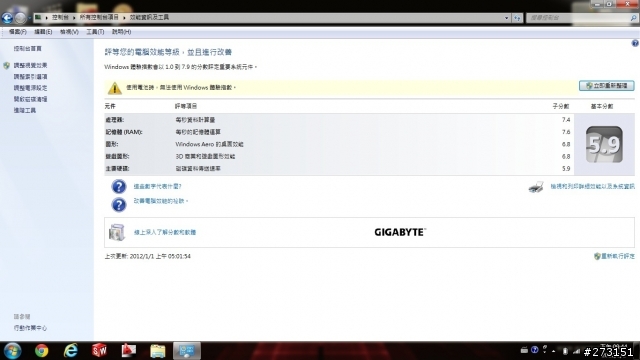Open the Windows Start orb

click(x=12, y=351)
